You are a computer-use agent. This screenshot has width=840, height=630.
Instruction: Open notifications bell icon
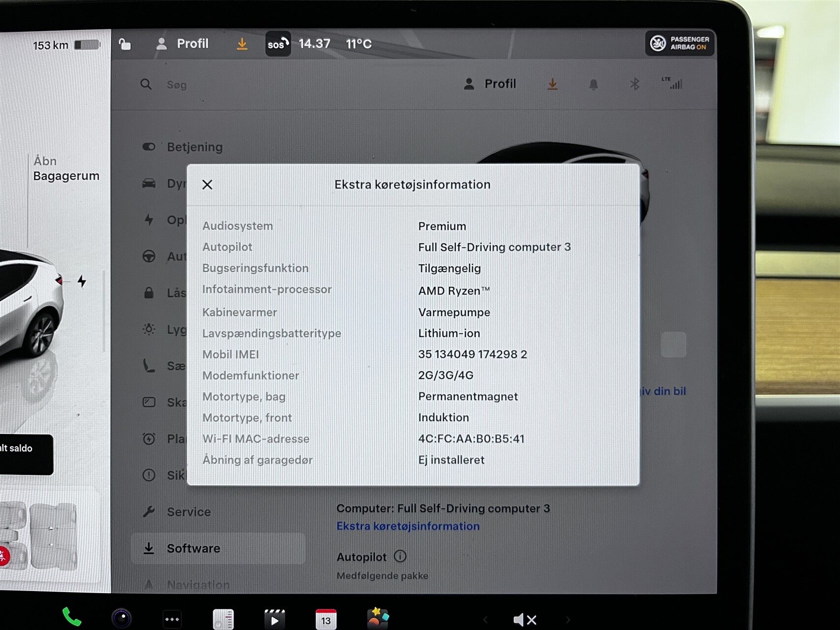(x=593, y=85)
